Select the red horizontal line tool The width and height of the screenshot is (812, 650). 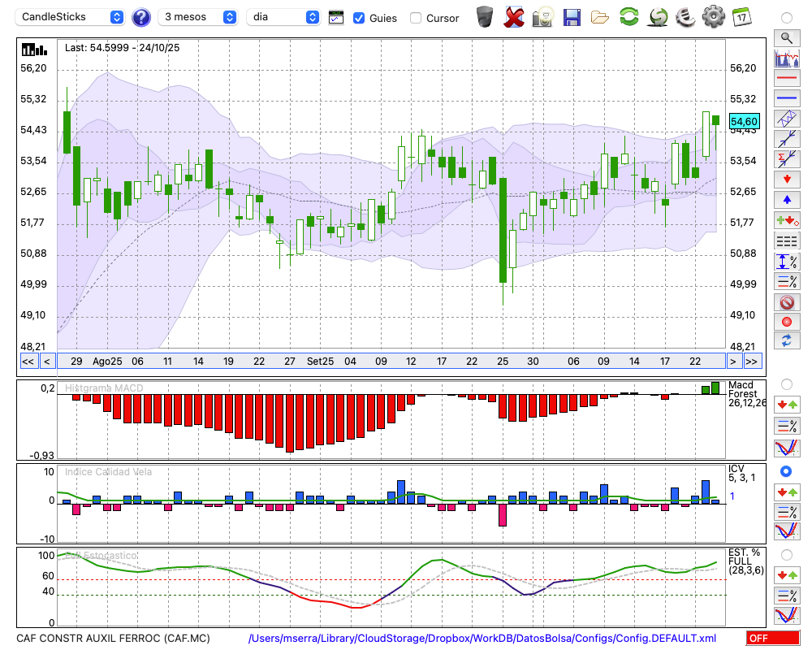(786, 78)
